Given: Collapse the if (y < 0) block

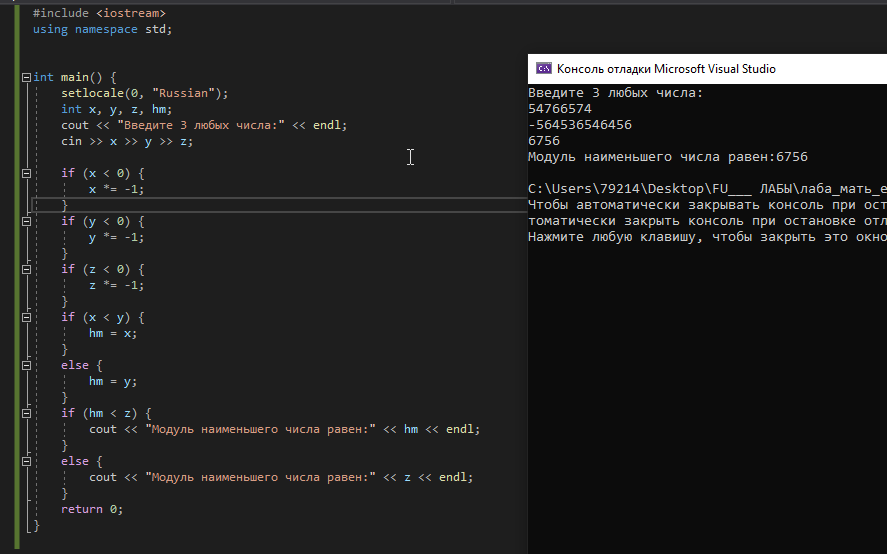Looking at the screenshot, I should click(x=26, y=221).
